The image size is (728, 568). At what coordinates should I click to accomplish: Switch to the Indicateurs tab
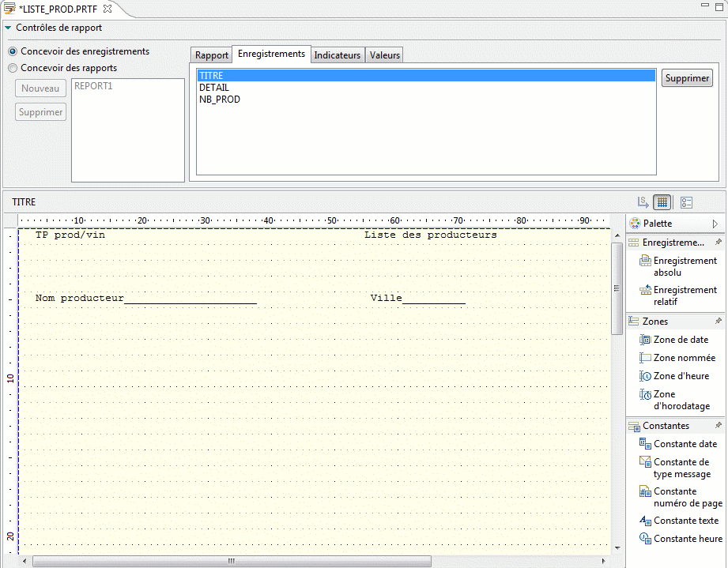(x=338, y=55)
